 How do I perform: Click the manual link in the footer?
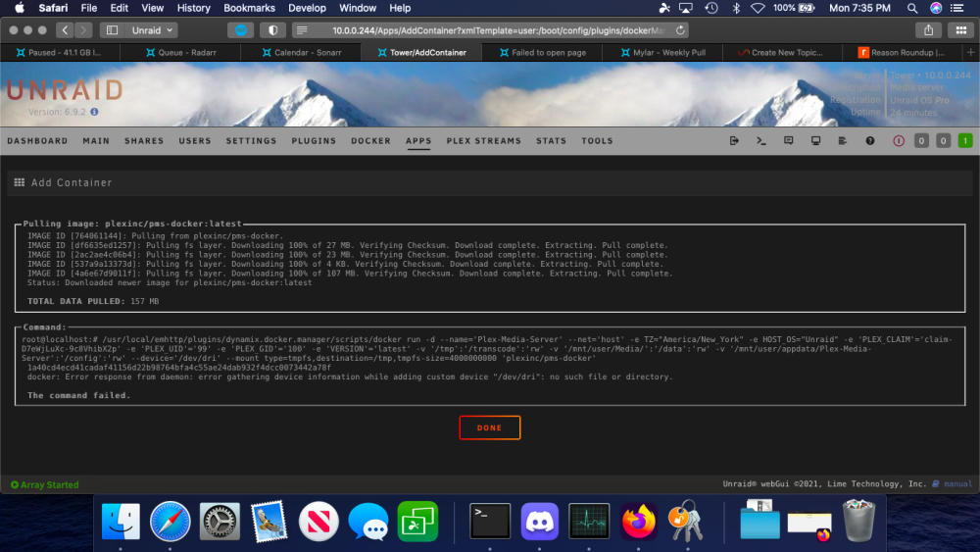coord(957,484)
